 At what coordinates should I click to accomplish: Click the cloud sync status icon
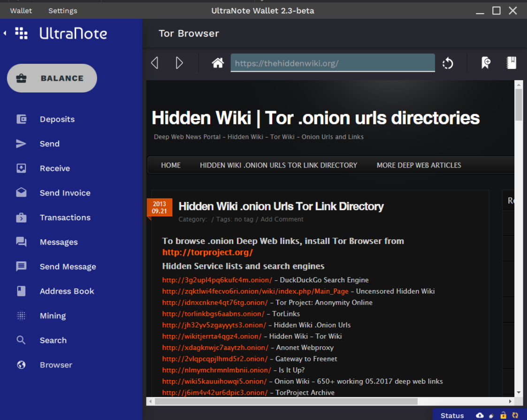click(480, 415)
